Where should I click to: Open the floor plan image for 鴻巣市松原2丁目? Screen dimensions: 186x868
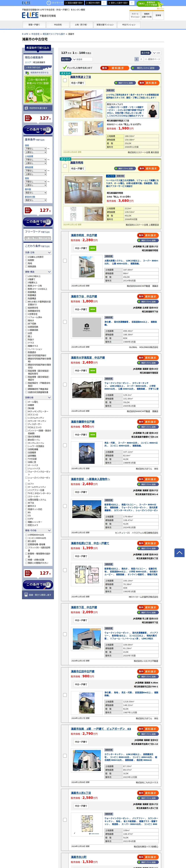point(87,575)
